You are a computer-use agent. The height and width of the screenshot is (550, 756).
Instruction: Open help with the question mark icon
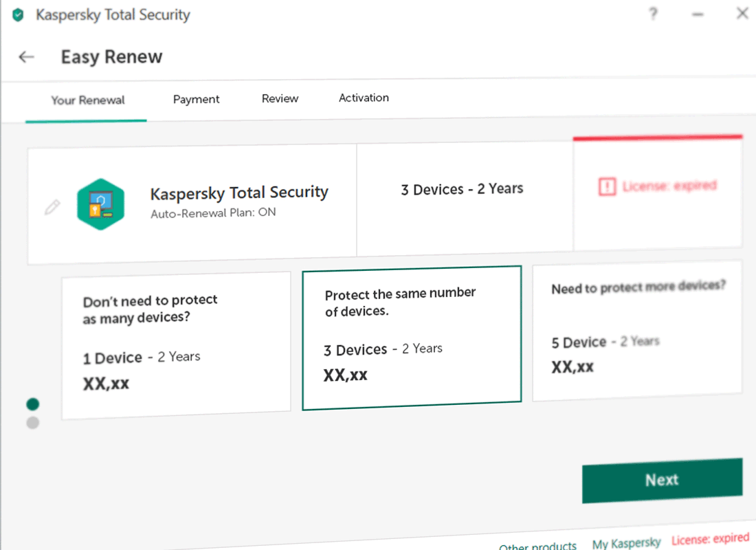[654, 14]
